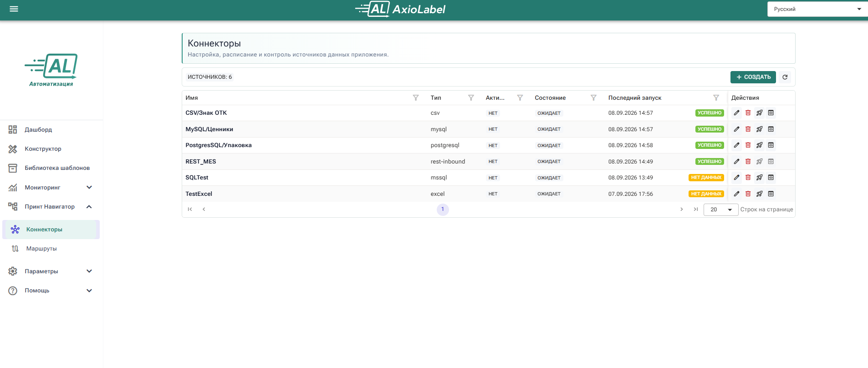This screenshot has width=868, height=368.
Task: Open preview icon for SQLTest row
Action: (771, 178)
